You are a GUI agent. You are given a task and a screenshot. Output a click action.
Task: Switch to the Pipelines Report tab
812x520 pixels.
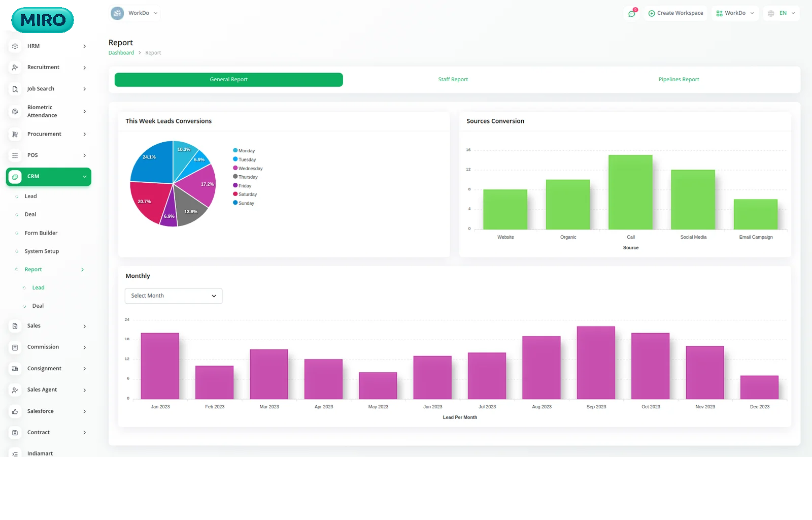[x=679, y=80]
